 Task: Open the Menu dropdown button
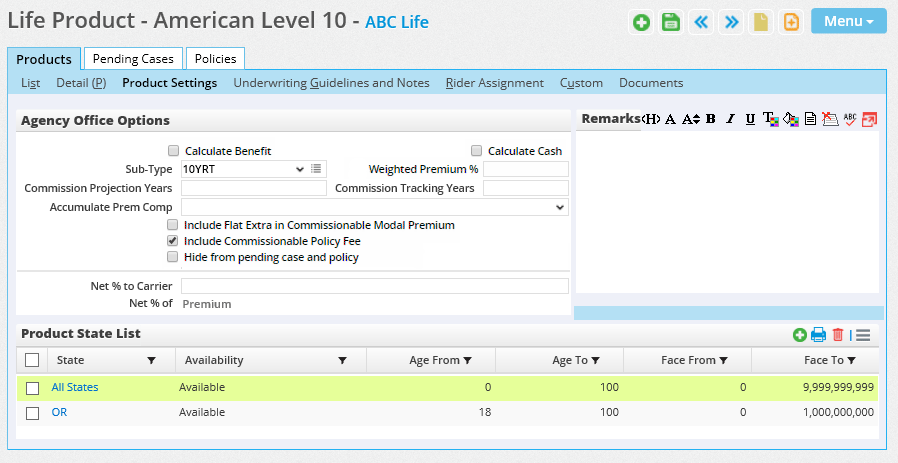tap(849, 21)
